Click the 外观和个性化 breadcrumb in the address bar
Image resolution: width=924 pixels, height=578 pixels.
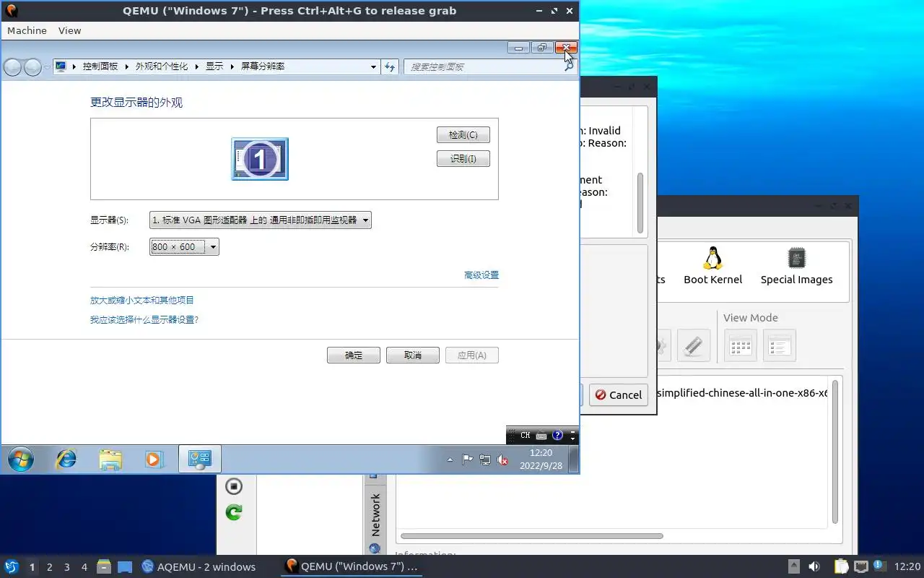point(162,66)
